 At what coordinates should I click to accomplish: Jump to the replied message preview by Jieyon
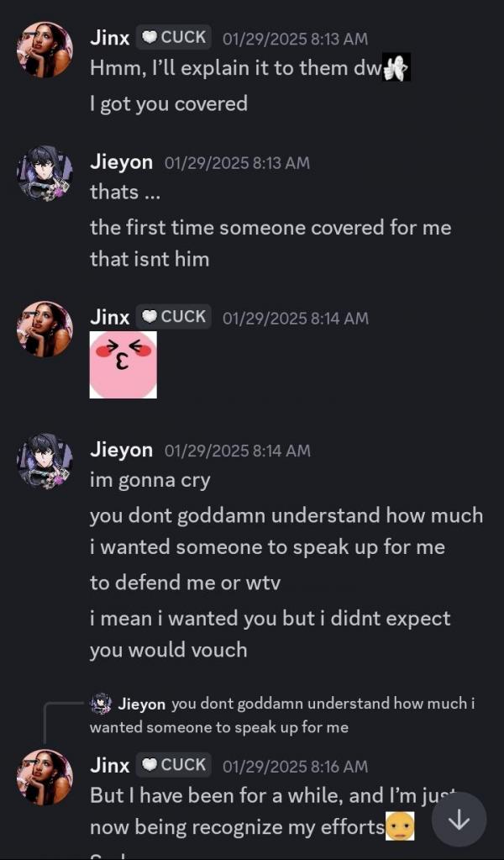(282, 715)
